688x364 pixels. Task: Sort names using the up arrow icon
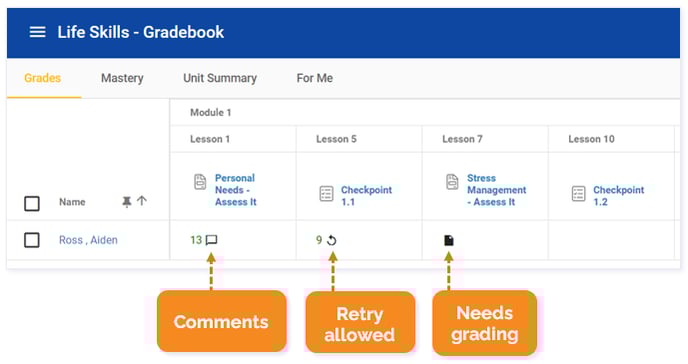pyautogui.click(x=142, y=201)
